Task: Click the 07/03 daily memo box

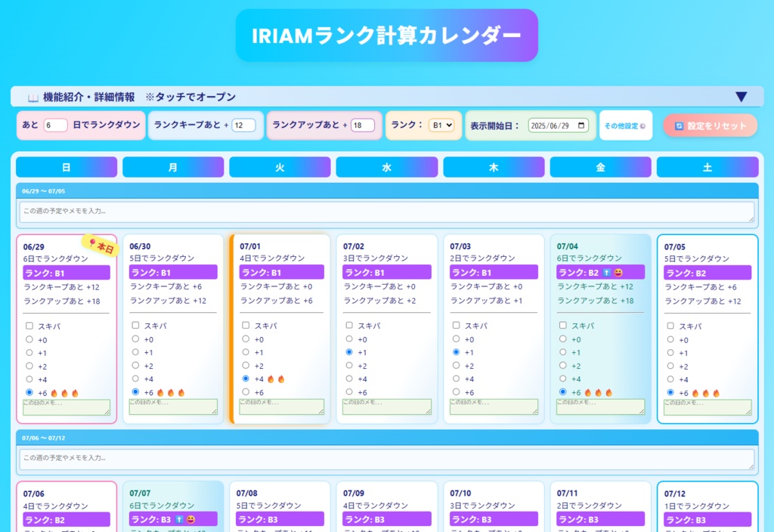Action: point(494,407)
